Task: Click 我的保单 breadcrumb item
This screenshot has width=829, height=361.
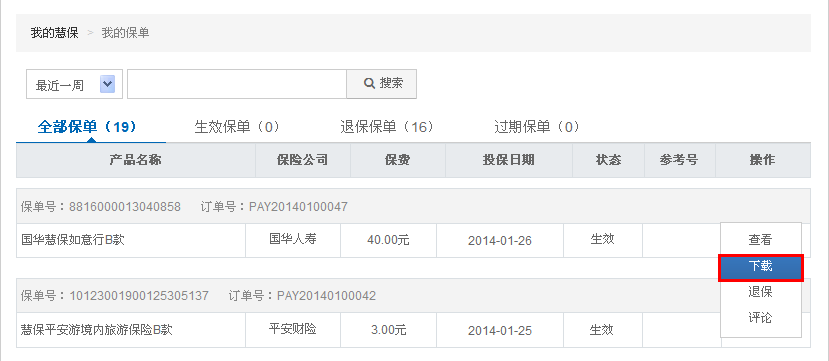Action: click(125, 33)
